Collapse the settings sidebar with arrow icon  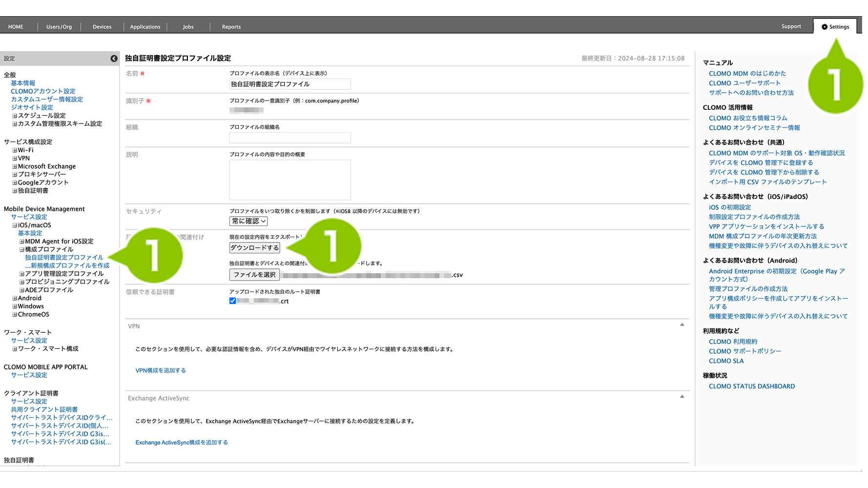[x=114, y=59]
